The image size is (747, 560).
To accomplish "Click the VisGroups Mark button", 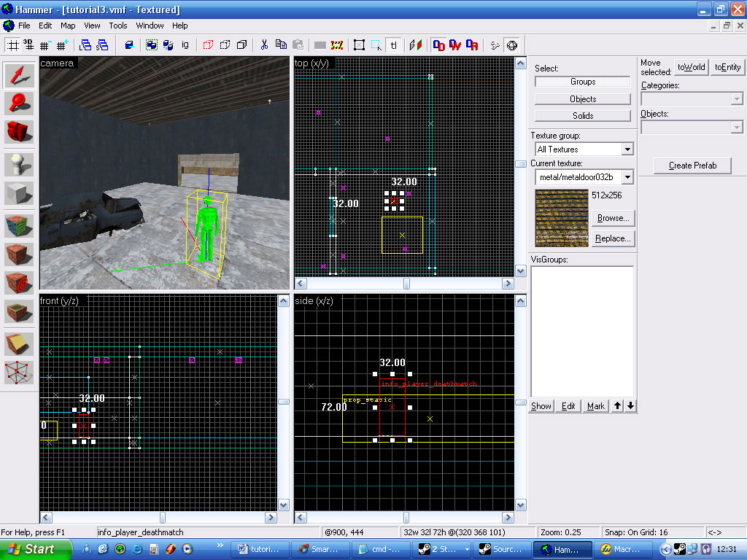I will 595,405.
